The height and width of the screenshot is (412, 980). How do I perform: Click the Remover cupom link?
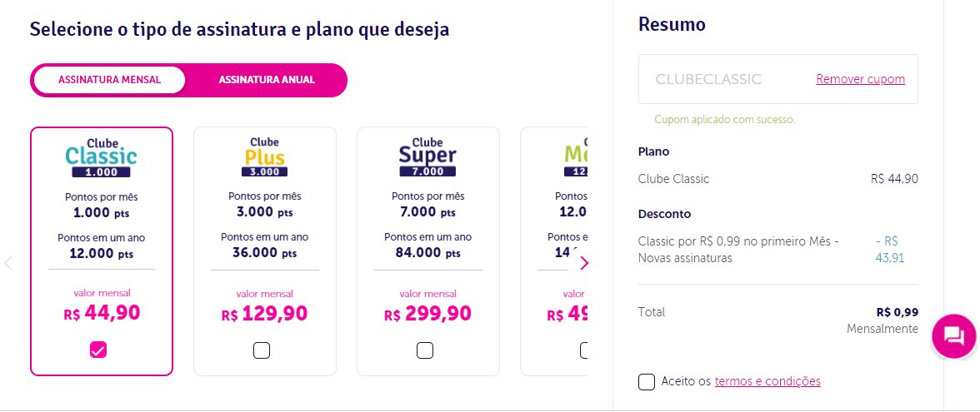point(861,79)
